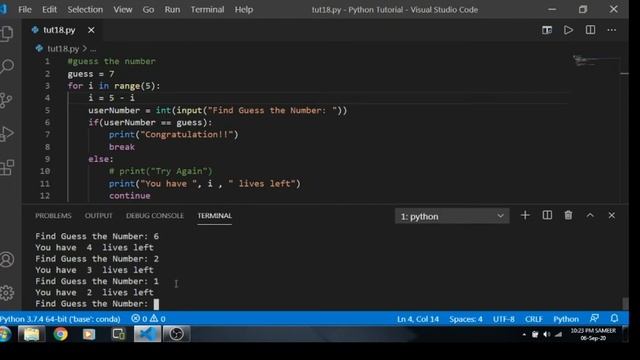The image size is (640, 360).
Task: Open the View menu
Action: click(122, 9)
